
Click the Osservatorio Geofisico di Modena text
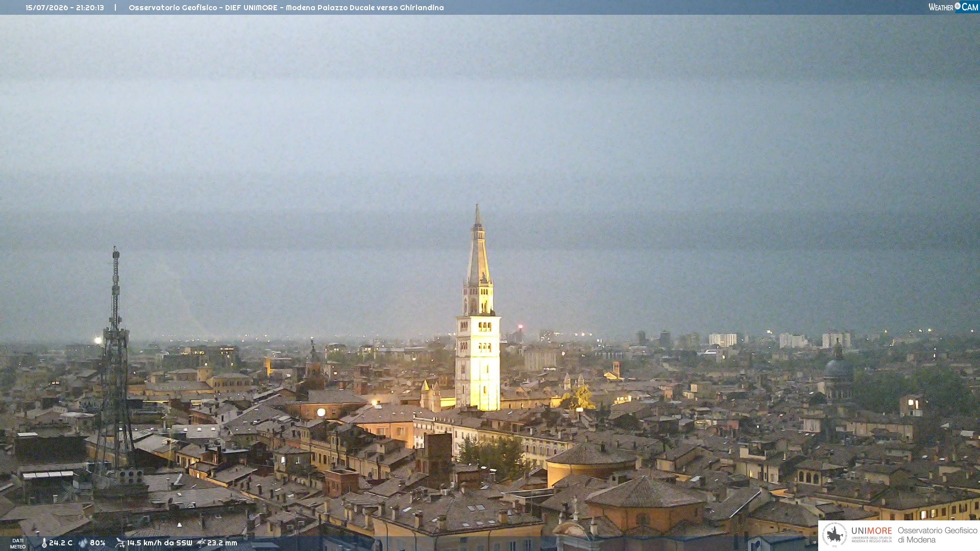pyautogui.click(x=937, y=535)
